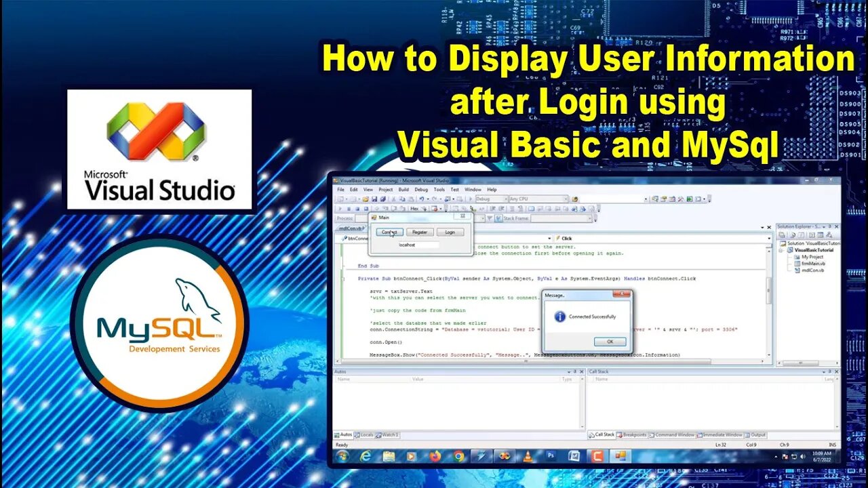The height and width of the screenshot is (488, 868).
Task: Click OK in the Message dialog
Action: tap(610, 342)
